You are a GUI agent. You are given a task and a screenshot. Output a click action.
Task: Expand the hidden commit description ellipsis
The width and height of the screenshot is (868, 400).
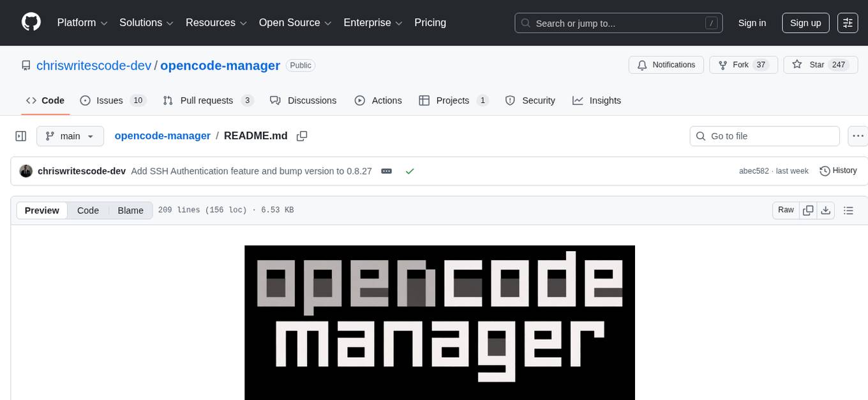[x=386, y=171]
